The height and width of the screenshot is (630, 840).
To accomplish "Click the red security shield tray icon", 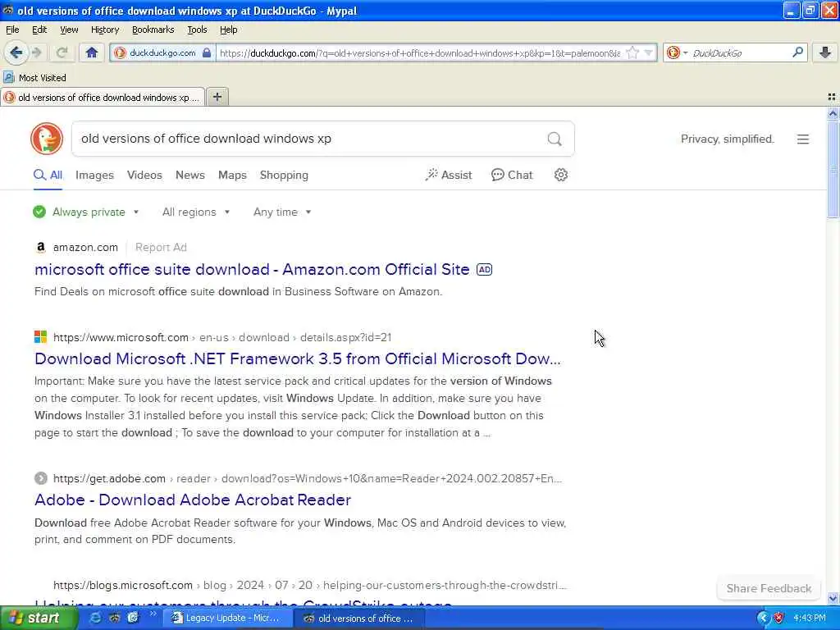I will tap(778, 619).
